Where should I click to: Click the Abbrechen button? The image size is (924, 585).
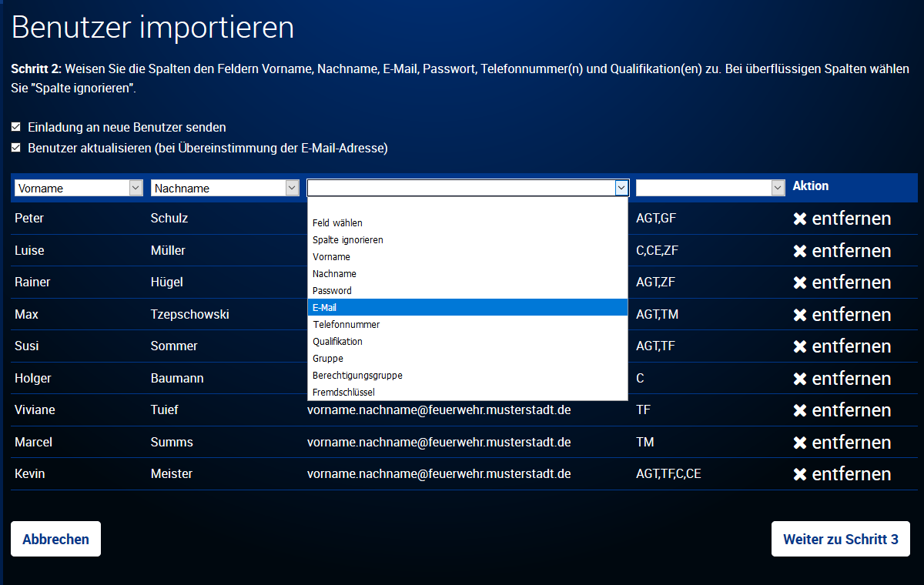coord(55,539)
